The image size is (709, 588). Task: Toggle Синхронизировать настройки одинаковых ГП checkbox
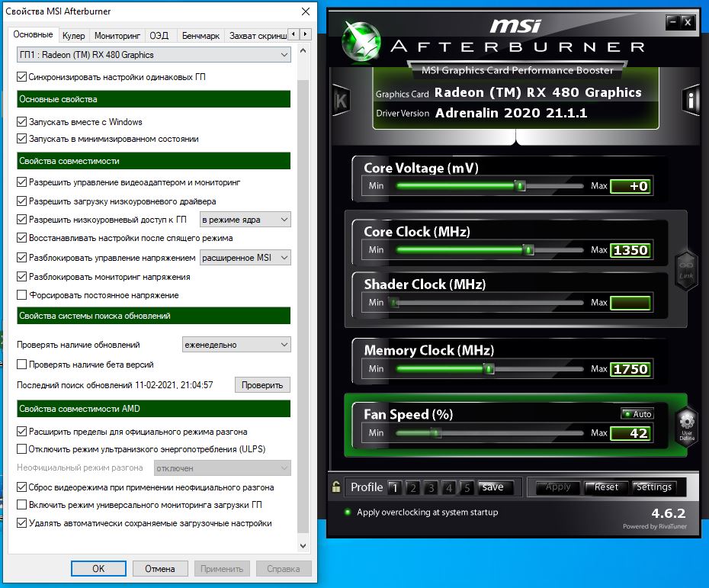coord(21,77)
